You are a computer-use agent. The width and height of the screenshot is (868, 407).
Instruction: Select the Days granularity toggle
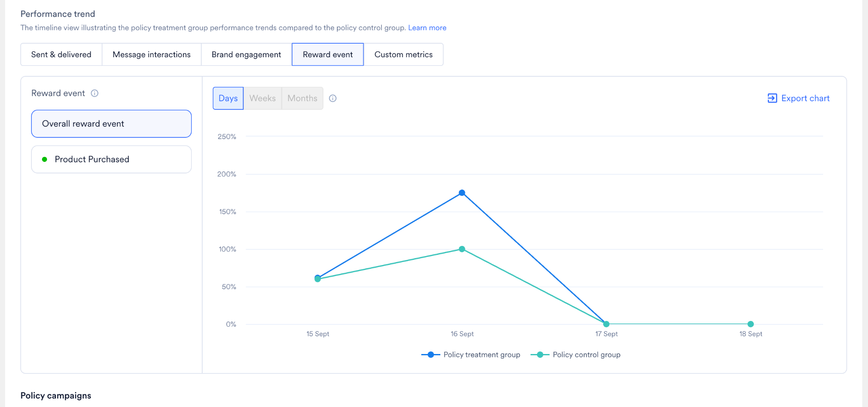click(x=228, y=98)
